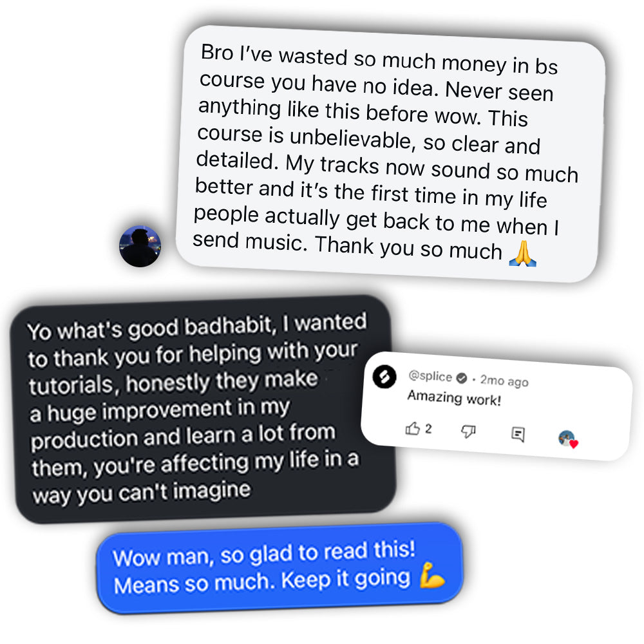Screen dimensions: 644x644
Task: Click the Amazing work! comment text
Action: 454,397
